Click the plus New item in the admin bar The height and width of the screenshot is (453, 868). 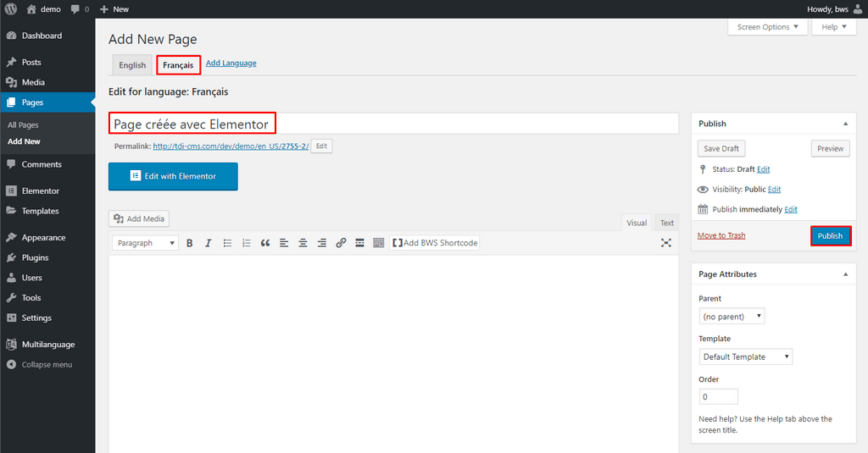[114, 8]
